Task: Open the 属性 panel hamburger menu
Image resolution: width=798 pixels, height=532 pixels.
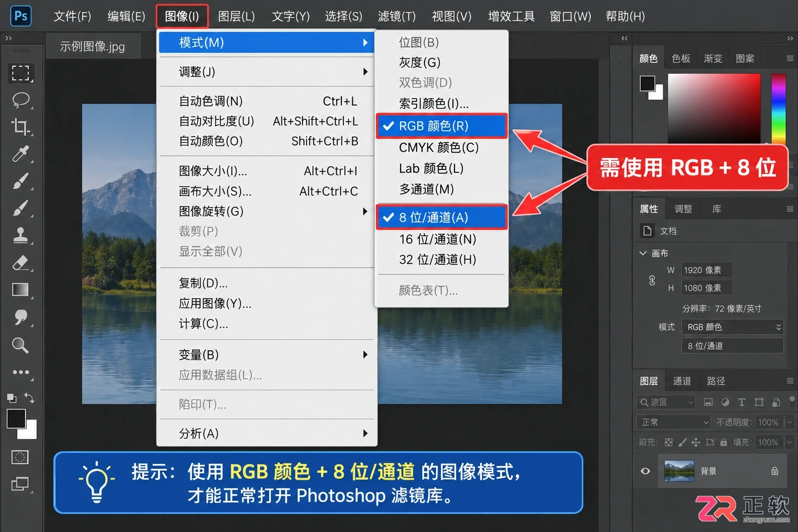Action: click(790, 209)
